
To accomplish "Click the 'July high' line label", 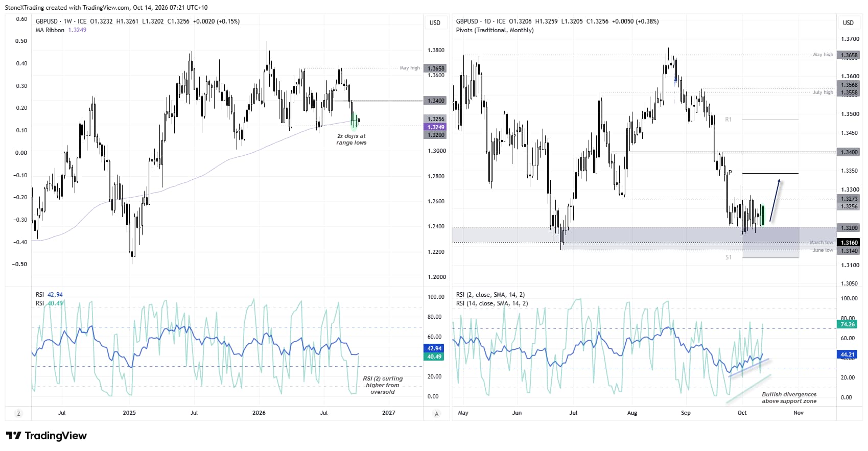I will pyautogui.click(x=823, y=92).
